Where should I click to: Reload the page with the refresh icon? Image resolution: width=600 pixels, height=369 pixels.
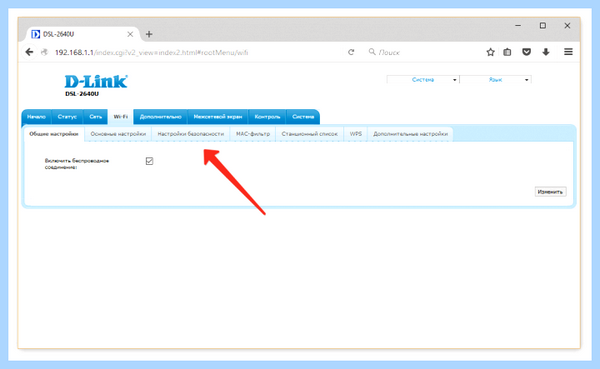[351, 52]
